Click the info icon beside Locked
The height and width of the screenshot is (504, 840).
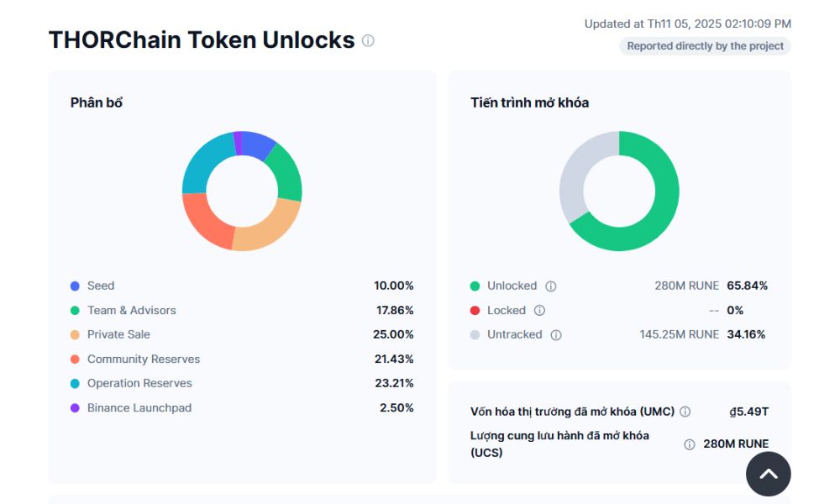point(539,310)
